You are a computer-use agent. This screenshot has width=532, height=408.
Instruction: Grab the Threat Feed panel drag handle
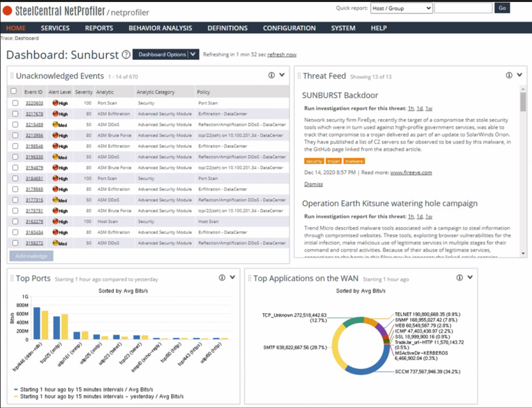tap(299, 76)
